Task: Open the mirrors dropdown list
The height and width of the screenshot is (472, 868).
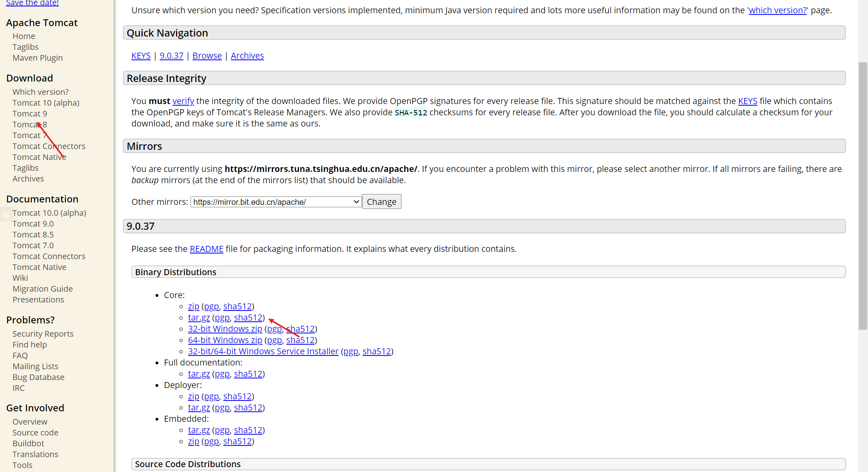Action: tap(276, 202)
